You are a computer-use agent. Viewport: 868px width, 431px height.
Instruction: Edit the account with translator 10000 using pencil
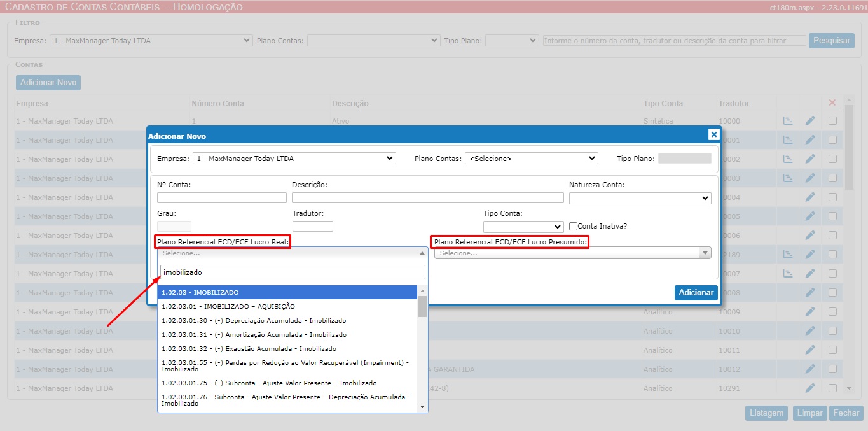click(x=810, y=121)
